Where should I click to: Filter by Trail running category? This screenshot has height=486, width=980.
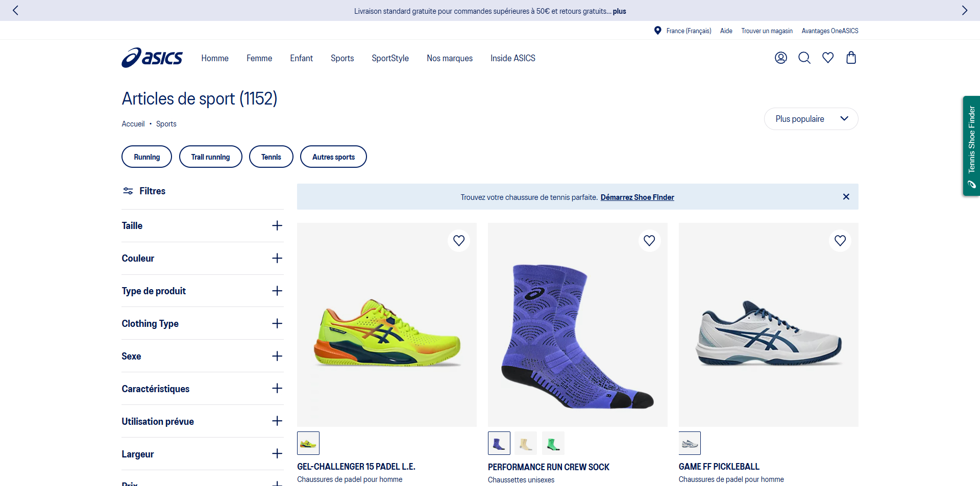(x=210, y=157)
